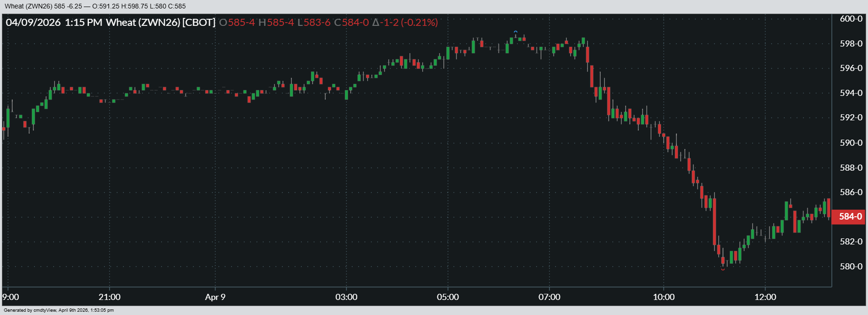This screenshot has width=868, height=315.
Task: Click the 'Generated by cmdtyView' footer text
Action: click(x=59, y=310)
